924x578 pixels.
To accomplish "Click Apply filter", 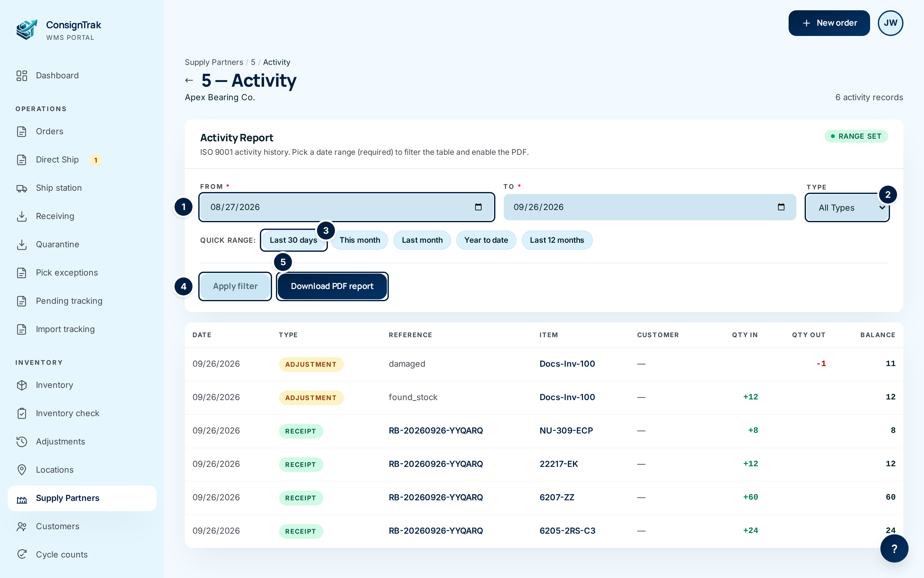I will (x=235, y=286).
